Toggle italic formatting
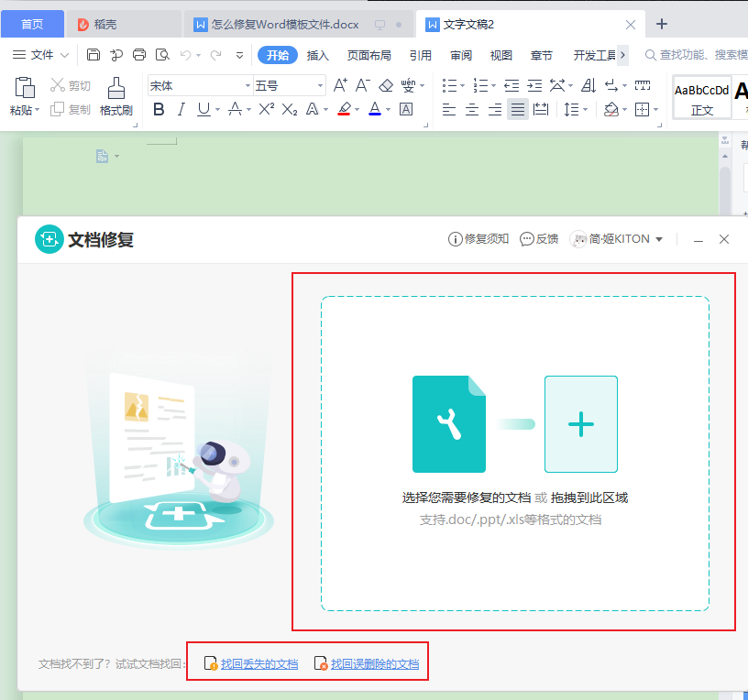Viewport: 748px width, 700px height. pos(181,109)
